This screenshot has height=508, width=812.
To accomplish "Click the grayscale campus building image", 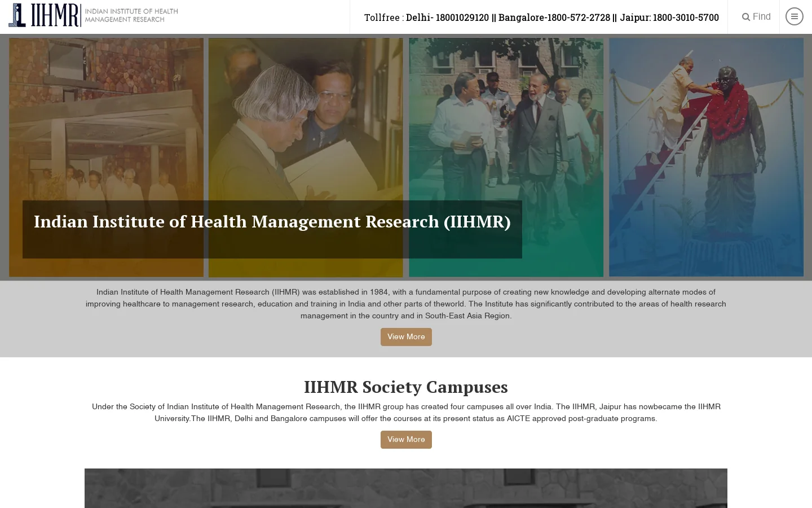I will [x=406, y=488].
